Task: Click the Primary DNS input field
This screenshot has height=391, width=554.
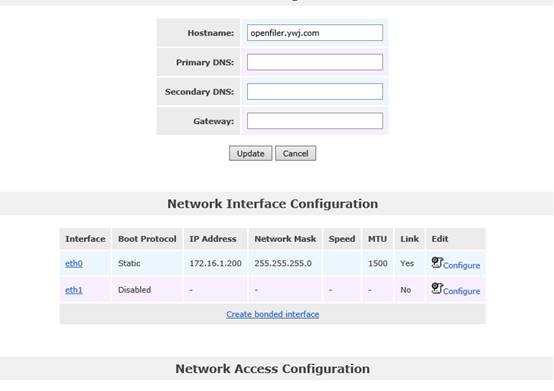Action: pos(314,62)
